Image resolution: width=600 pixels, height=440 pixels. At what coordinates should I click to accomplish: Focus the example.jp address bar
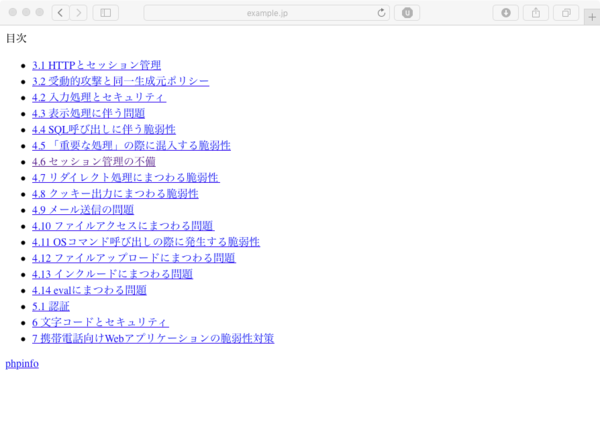[267, 13]
